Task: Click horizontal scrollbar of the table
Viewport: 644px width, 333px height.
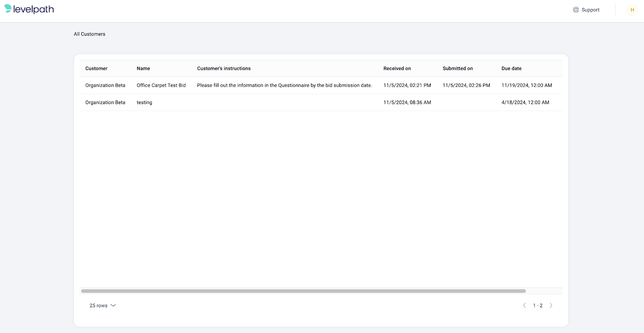Action: click(303, 291)
